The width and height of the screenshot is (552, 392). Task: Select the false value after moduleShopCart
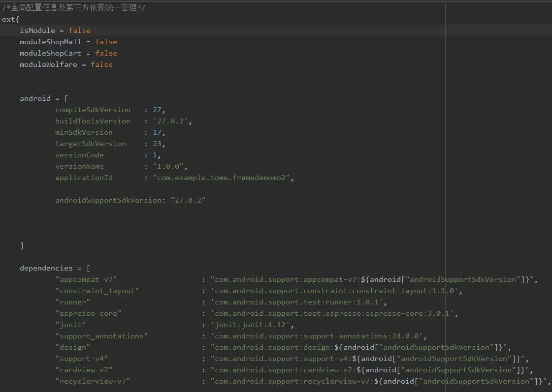point(106,53)
